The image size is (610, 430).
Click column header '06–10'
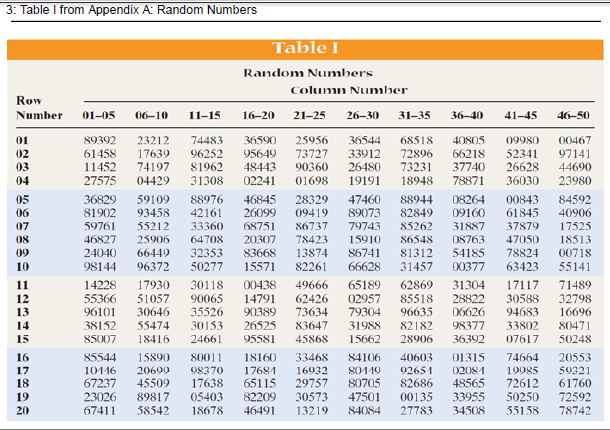[152, 115]
